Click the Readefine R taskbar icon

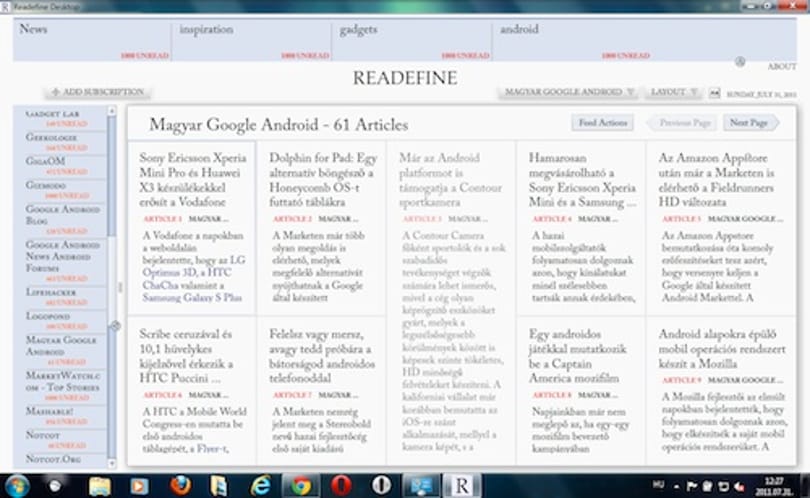[x=461, y=486]
